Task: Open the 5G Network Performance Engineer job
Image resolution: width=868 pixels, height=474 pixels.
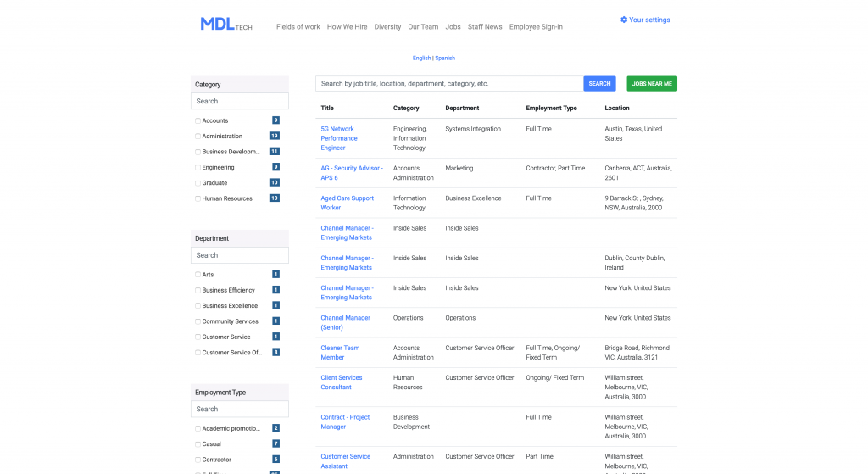Action: click(339, 138)
